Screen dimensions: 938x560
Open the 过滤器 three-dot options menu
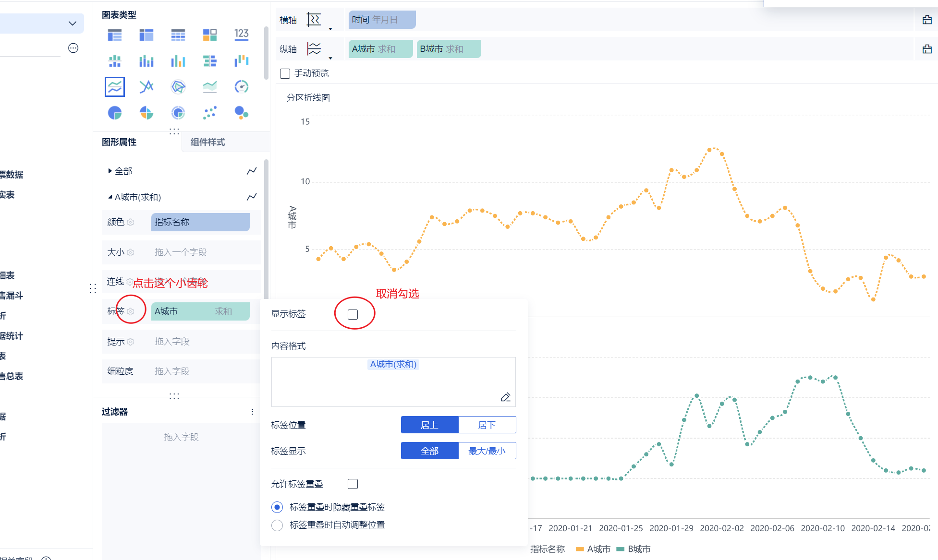click(252, 412)
